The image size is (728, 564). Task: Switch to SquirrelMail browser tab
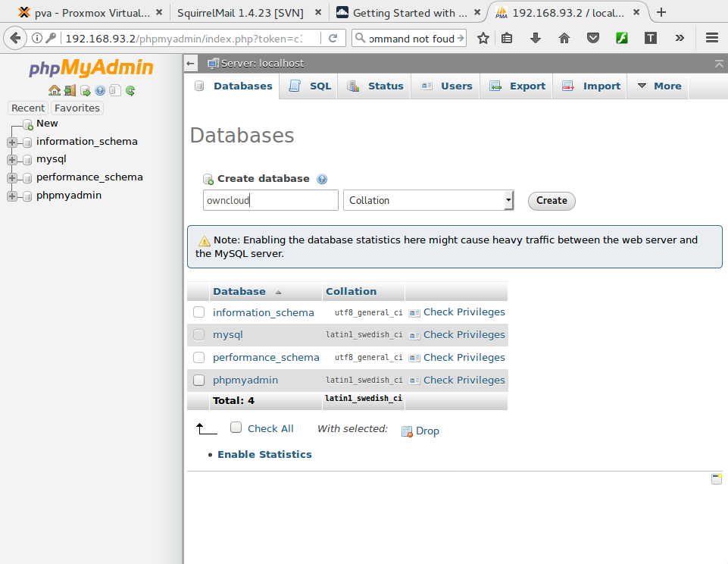240,13
